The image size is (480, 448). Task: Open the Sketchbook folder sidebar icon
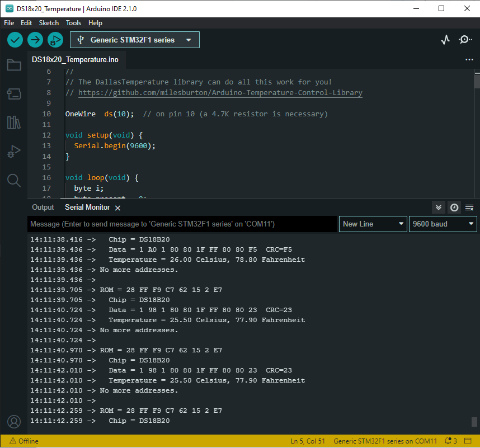(14, 64)
